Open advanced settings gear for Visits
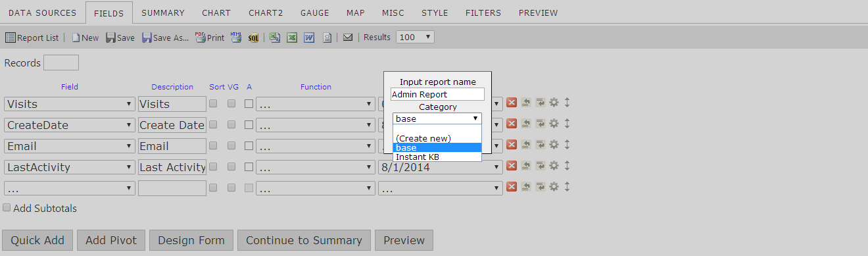Screen dimensions: 868x256 554,103
